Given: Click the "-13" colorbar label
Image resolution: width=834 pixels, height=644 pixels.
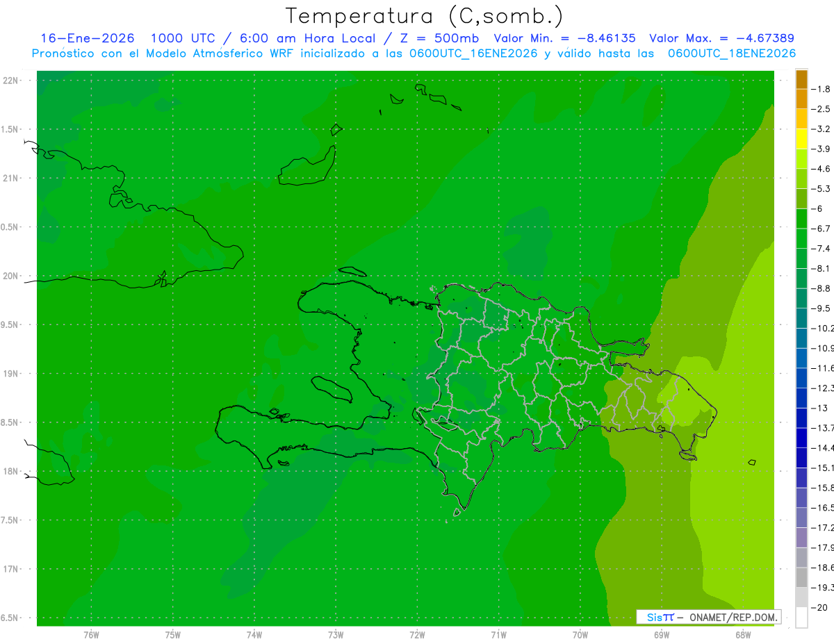Looking at the screenshot, I should tap(819, 408).
